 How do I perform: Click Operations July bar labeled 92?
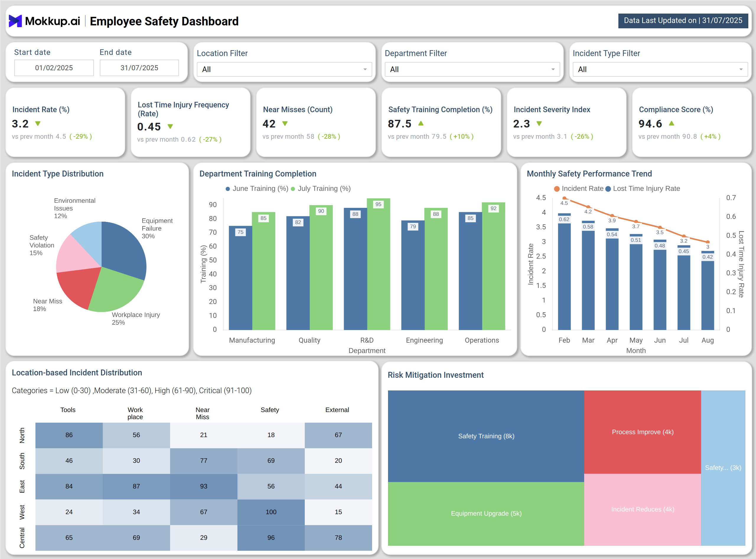tap(493, 266)
